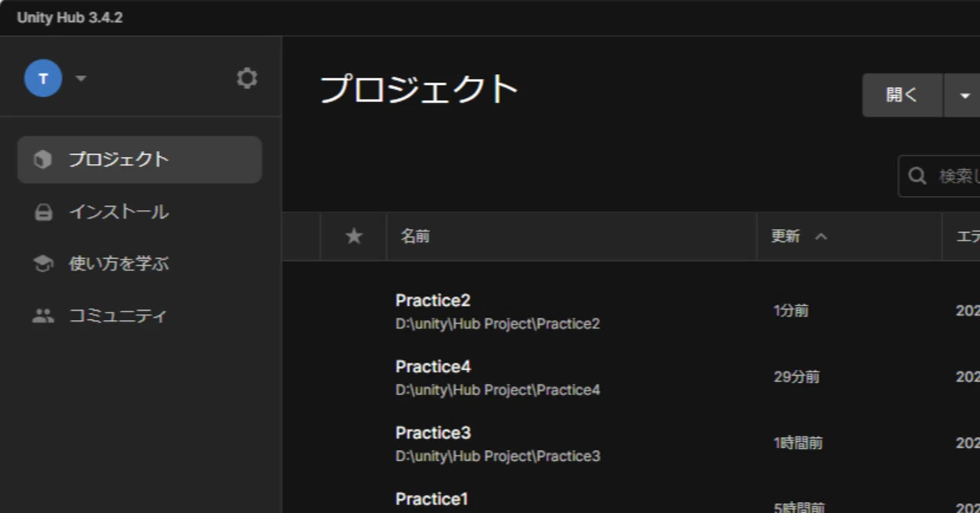Open the Practice2 project
980x513 pixels.
coord(433,300)
